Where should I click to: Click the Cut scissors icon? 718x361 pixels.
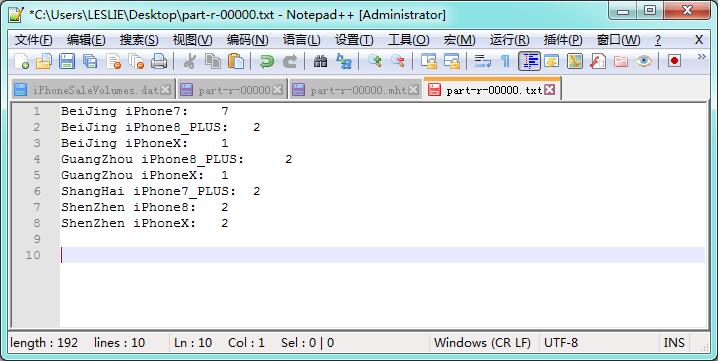(x=189, y=61)
